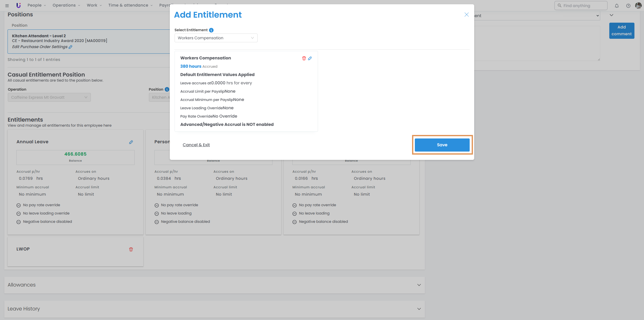Edit Workers Compensation entitlement with pencil icon
The image size is (644, 320).
(x=310, y=58)
